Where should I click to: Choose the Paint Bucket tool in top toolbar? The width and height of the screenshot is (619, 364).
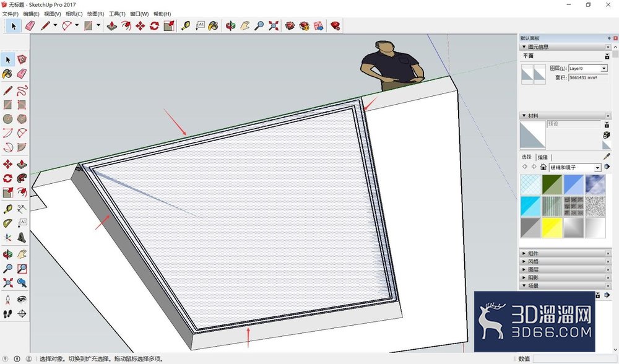click(x=214, y=26)
